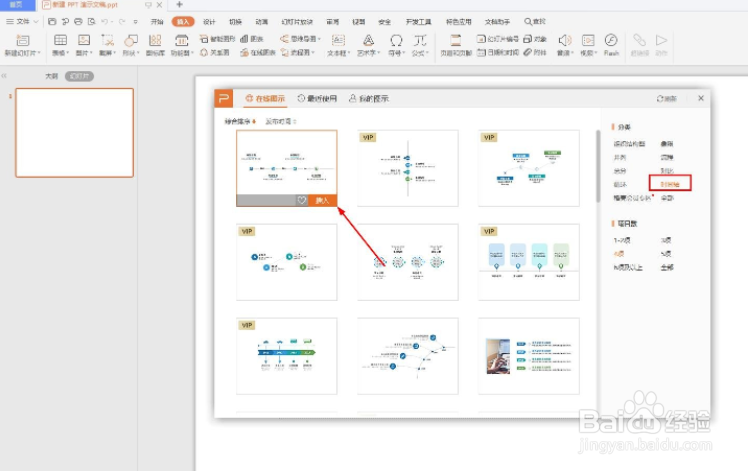Switch to the Start ribbon tab
Image resolution: width=754 pixels, height=471 pixels.
(x=157, y=22)
